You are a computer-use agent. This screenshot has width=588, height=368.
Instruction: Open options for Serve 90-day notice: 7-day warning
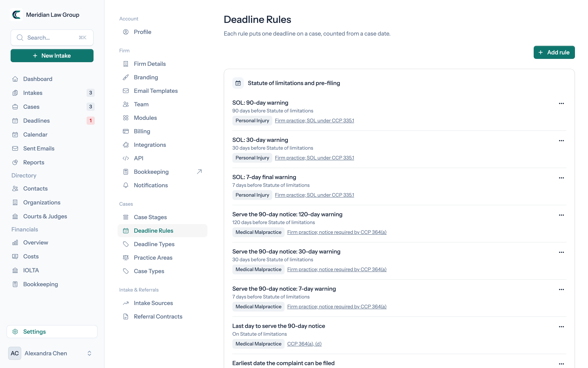[561, 289]
